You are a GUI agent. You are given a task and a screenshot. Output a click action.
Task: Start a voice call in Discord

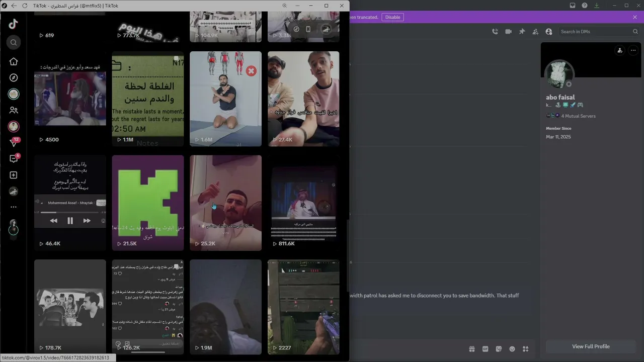pyautogui.click(x=495, y=31)
